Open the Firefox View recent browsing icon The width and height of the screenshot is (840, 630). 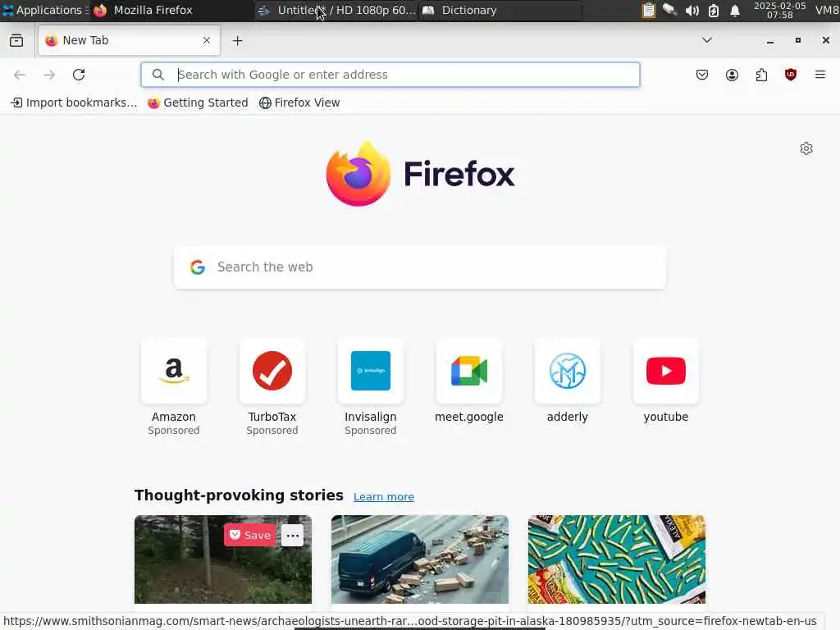click(x=16, y=41)
